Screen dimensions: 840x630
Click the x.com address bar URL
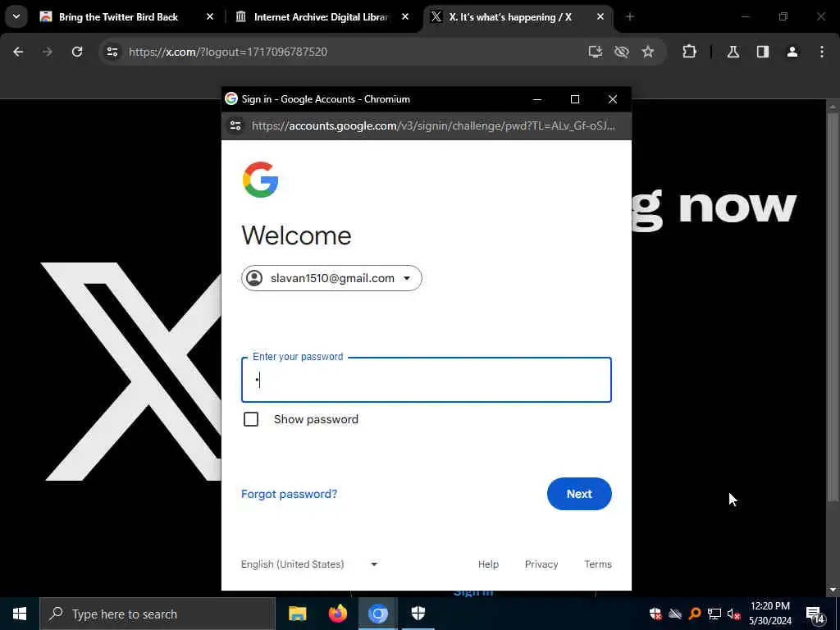(x=228, y=52)
